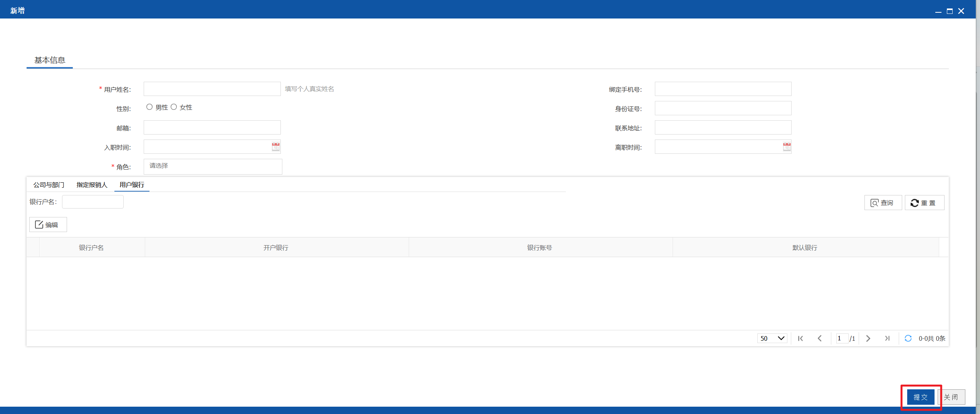The image size is (980, 414).
Task: Focus the 银行户名 filter input field
Action: tap(93, 202)
